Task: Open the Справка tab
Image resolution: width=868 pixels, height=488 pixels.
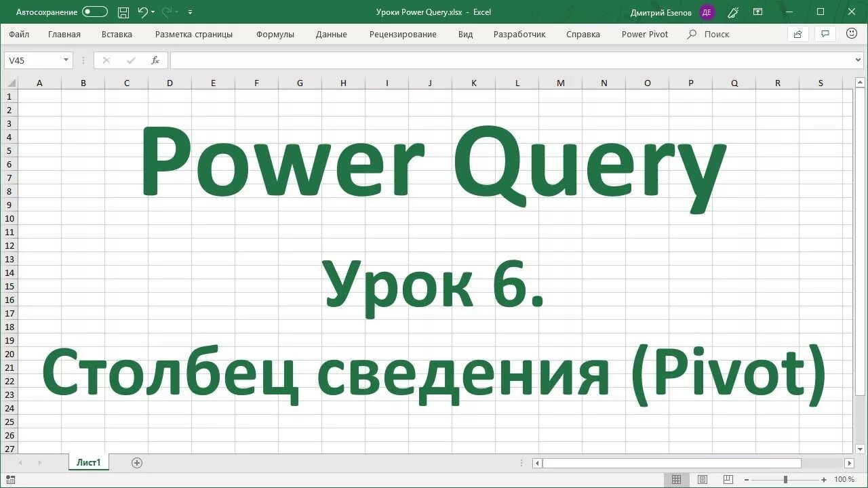Action: coord(583,35)
